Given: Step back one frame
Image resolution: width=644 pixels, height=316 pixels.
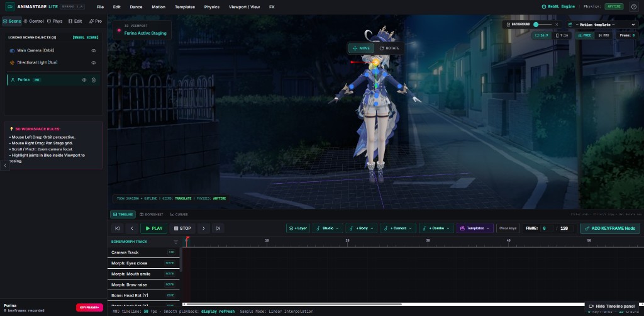Looking at the screenshot, I should tap(132, 229).
